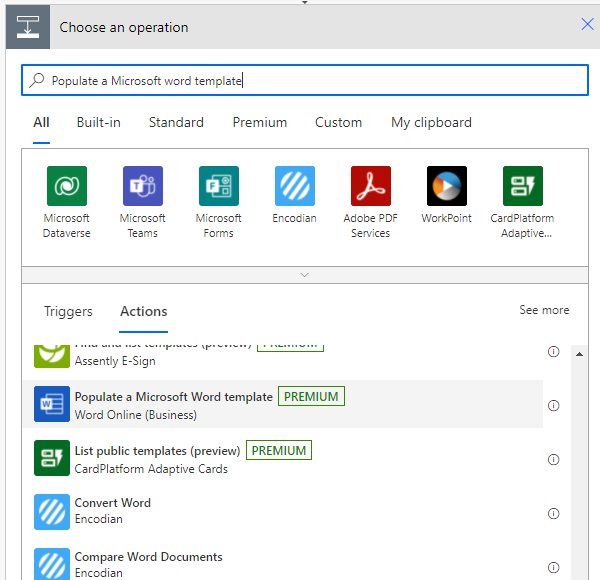Click PREMIUM badge on List public templates

[279, 450]
